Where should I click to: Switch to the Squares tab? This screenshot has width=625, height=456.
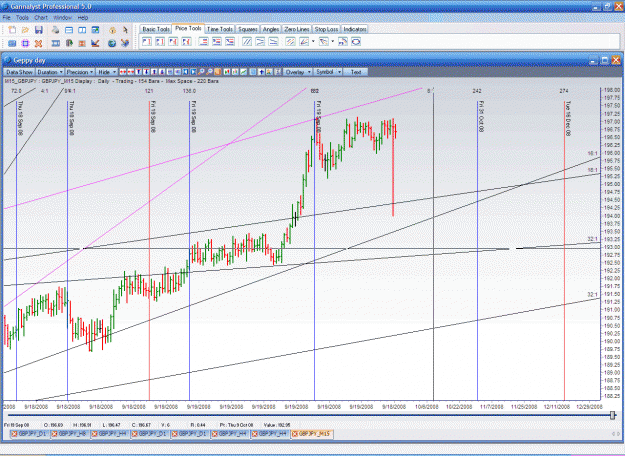point(248,29)
